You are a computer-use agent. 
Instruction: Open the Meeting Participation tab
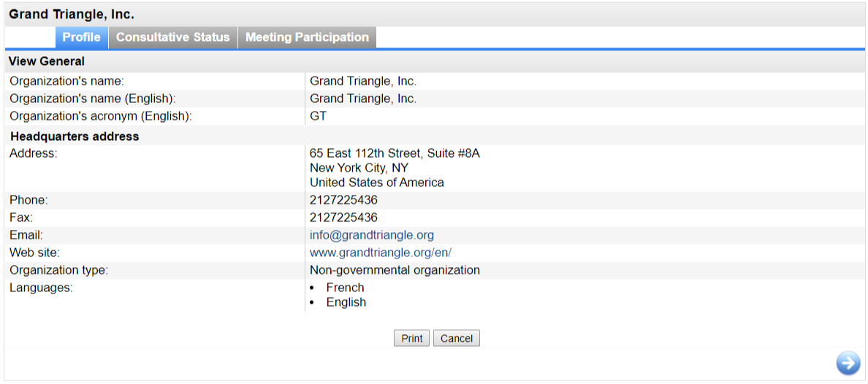click(x=307, y=38)
